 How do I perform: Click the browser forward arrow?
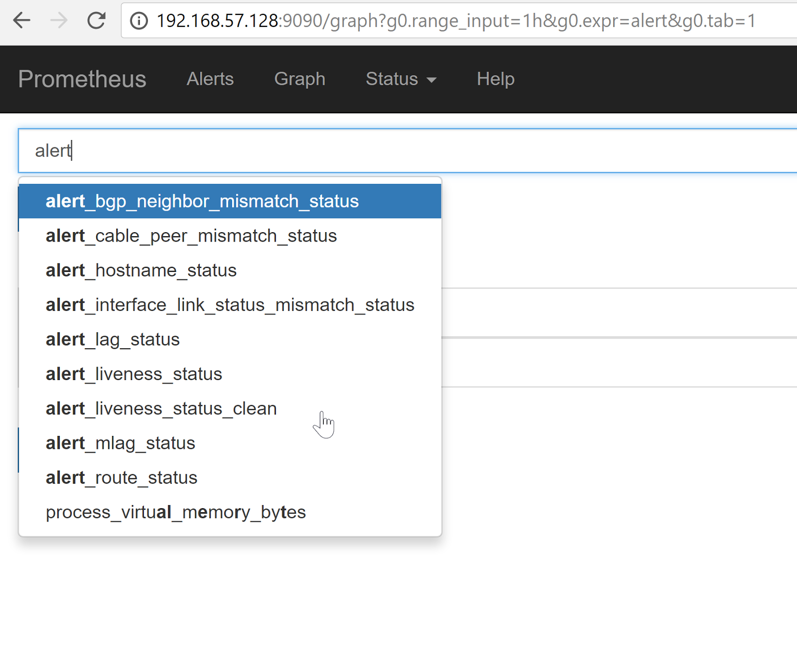pos(59,20)
